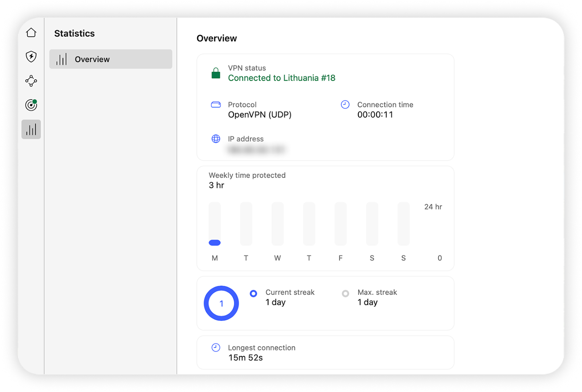
Task: Click the Longest connection clock icon
Action: 216,348
